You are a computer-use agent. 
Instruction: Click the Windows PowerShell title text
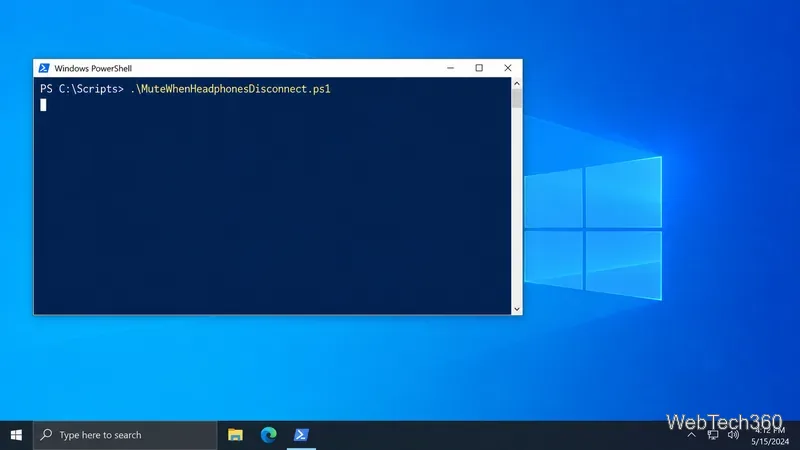(93, 68)
